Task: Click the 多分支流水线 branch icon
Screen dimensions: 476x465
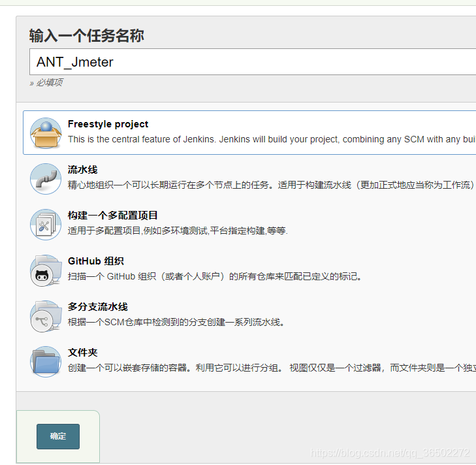Action: click(x=46, y=316)
